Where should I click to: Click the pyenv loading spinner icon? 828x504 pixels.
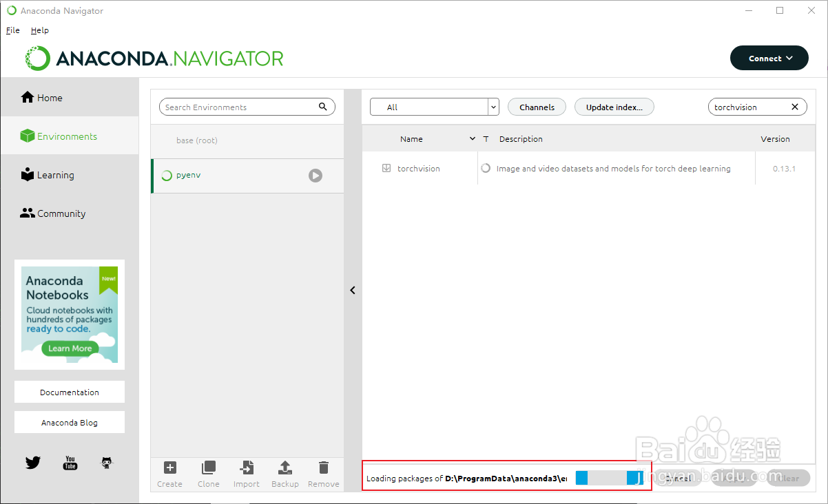click(166, 176)
